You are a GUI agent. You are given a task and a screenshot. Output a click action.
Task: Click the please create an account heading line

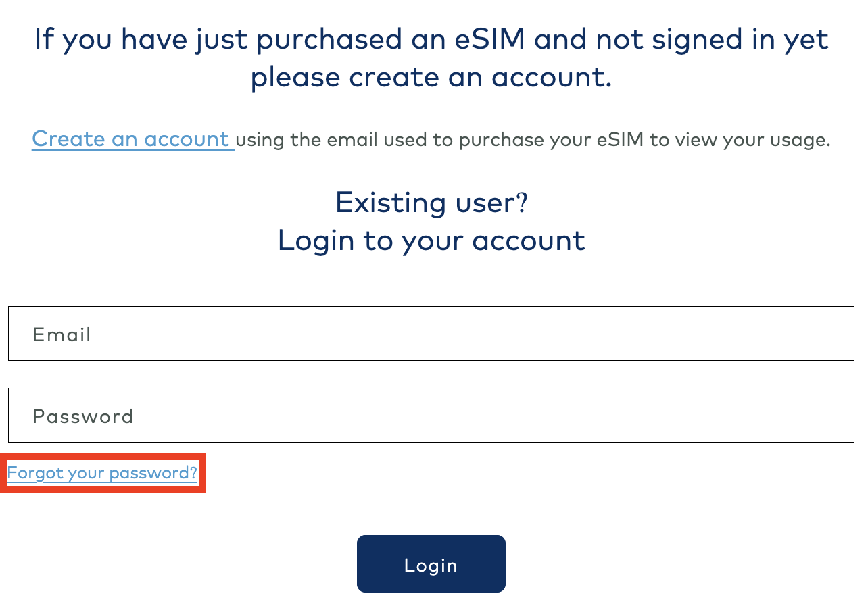431,77
